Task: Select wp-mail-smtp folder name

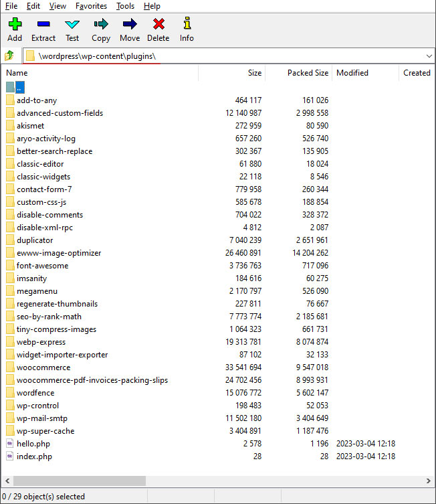Action: [42, 418]
